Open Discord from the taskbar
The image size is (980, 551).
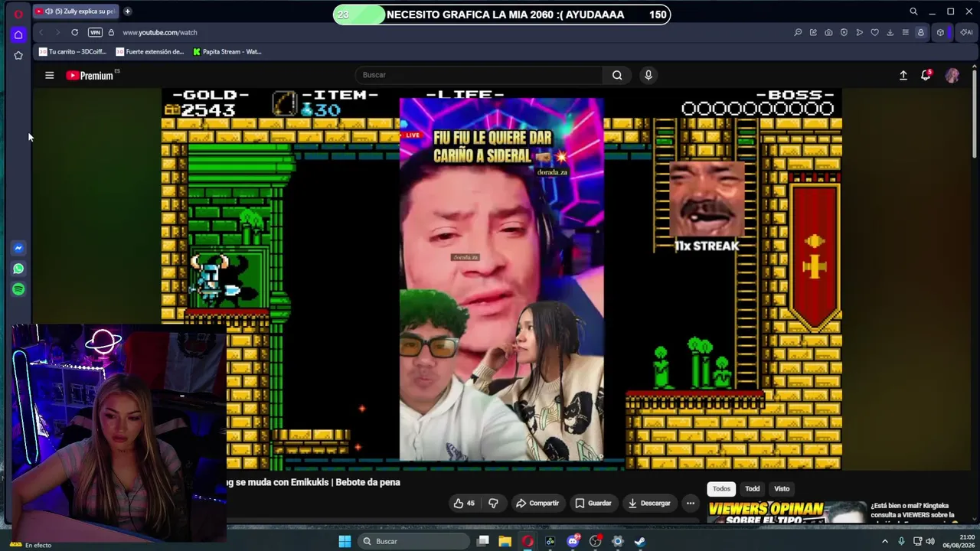(573, 541)
